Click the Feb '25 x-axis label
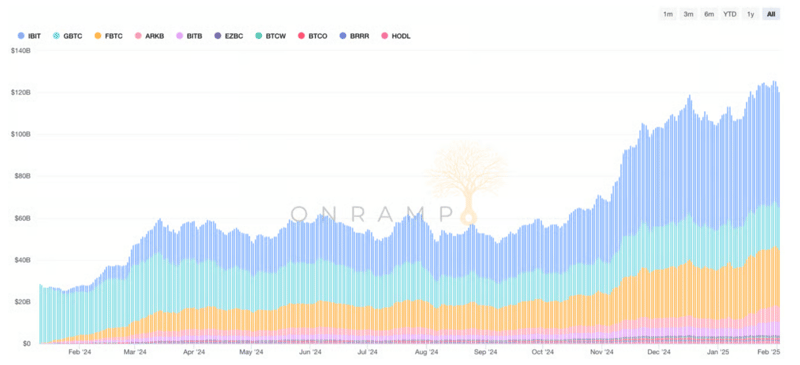Screen dimensions: 800x365 click(x=768, y=352)
